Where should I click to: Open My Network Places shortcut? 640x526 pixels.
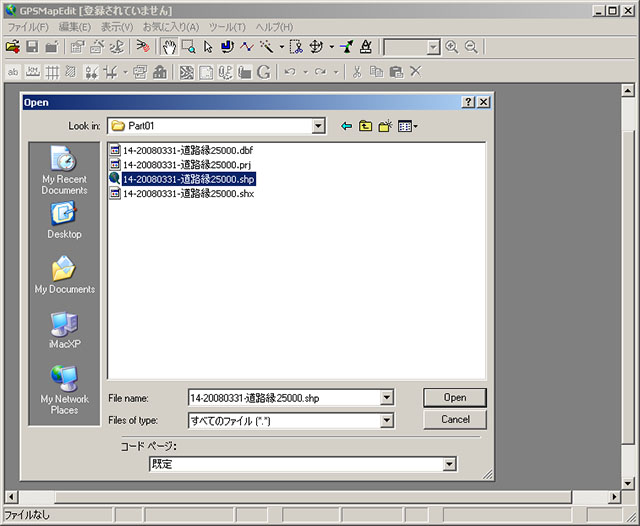(x=64, y=390)
